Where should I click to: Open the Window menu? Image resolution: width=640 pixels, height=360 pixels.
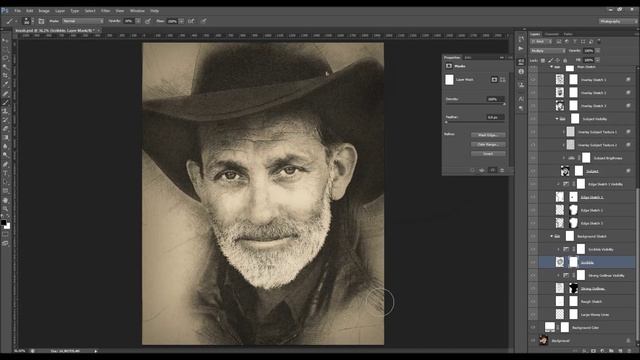[x=137, y=11]
